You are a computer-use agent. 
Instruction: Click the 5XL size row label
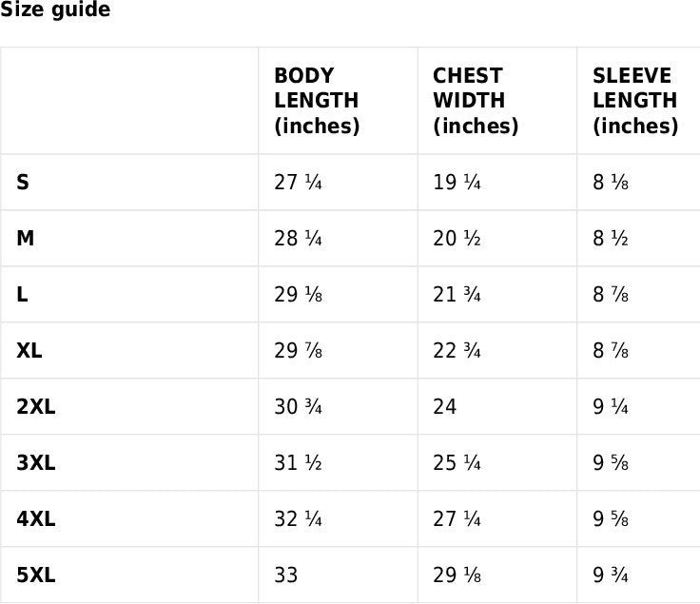(36, 575)
